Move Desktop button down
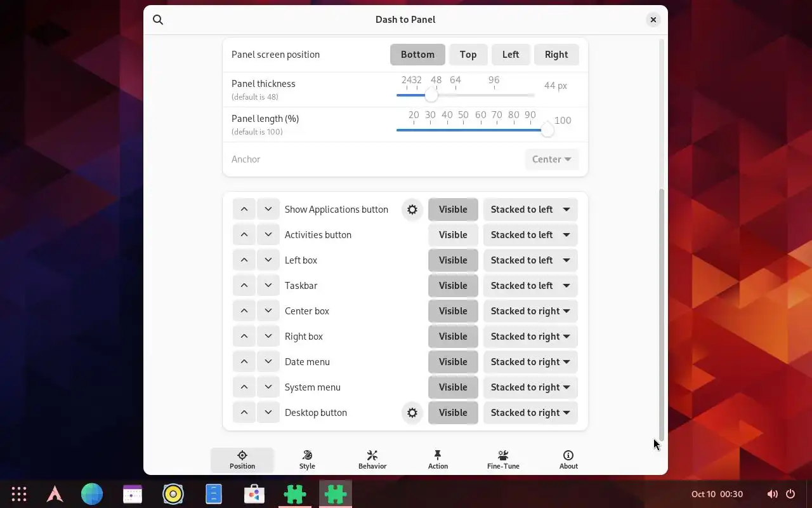The height and width of the screenshot is (508, 812). point(268,413)
